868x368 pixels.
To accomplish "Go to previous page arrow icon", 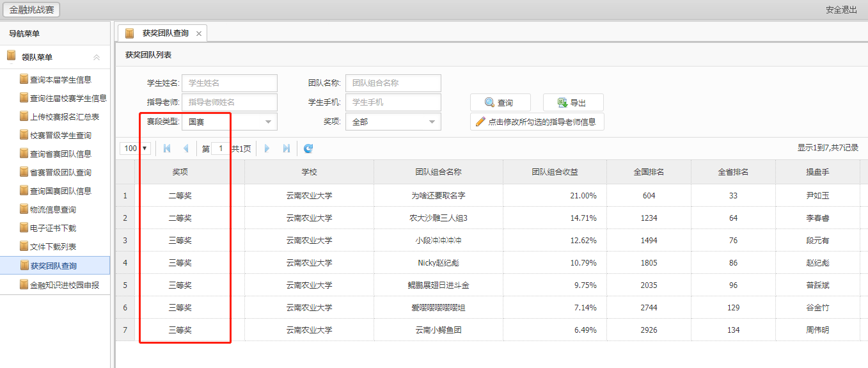I will coord(185,148).
